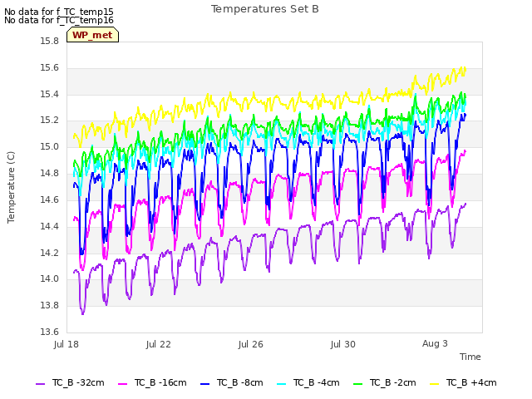
Task: Click the WP_met annotation label
Action: click(x=92, y=35)
